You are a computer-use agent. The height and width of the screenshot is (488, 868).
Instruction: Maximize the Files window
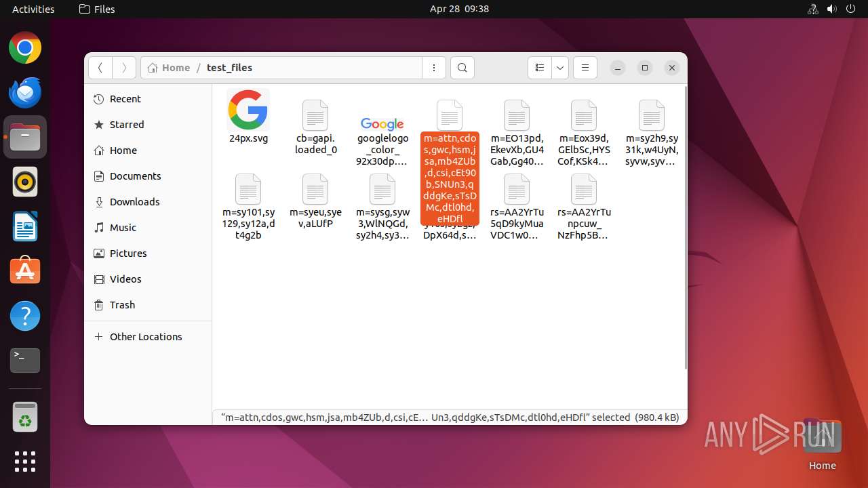(645, 68)
